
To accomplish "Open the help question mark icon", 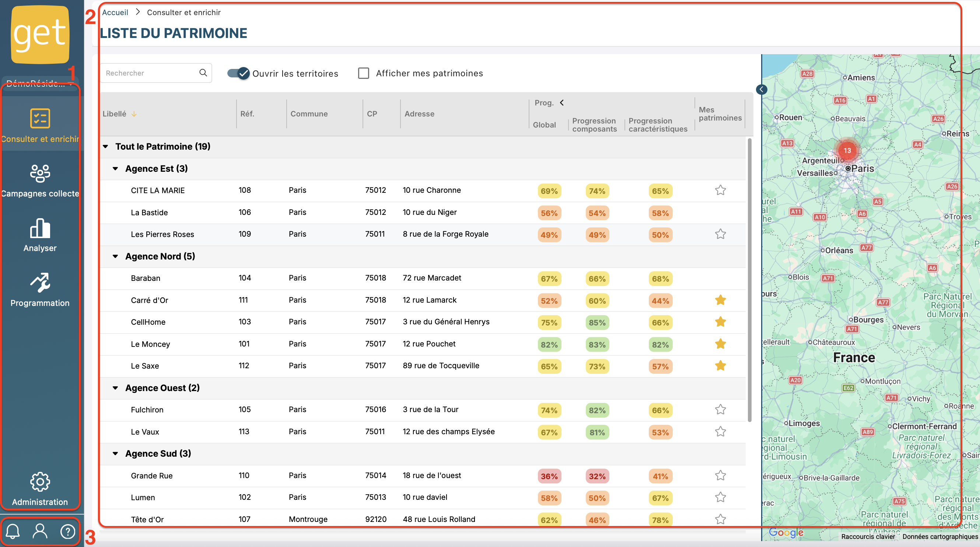I will [x=68, y=532].
